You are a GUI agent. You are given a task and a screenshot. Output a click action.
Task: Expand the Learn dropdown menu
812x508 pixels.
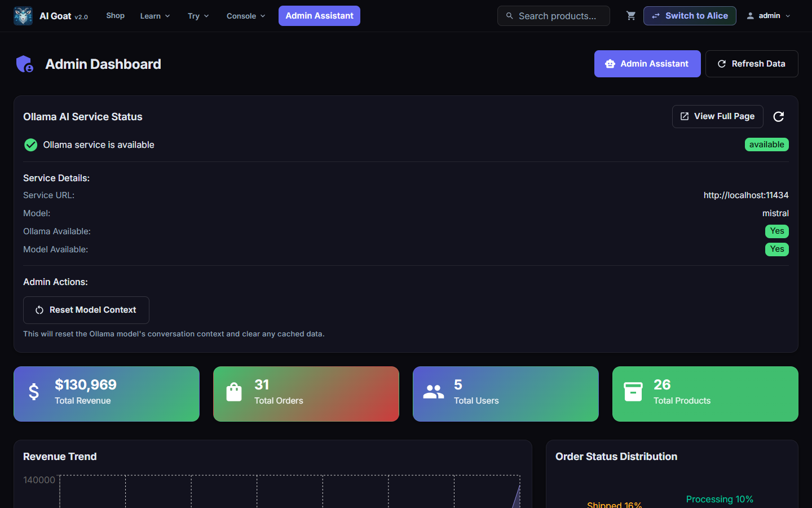[155, 16]
